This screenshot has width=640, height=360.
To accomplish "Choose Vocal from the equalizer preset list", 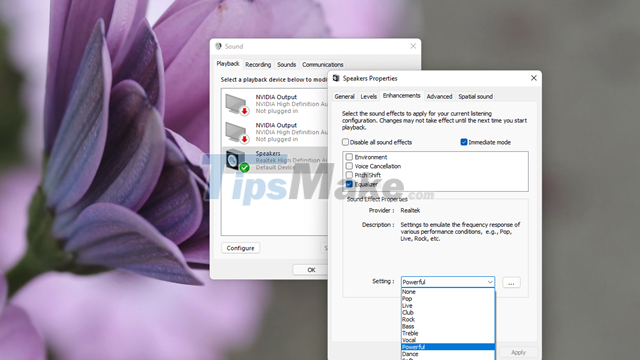I will 448,340.
